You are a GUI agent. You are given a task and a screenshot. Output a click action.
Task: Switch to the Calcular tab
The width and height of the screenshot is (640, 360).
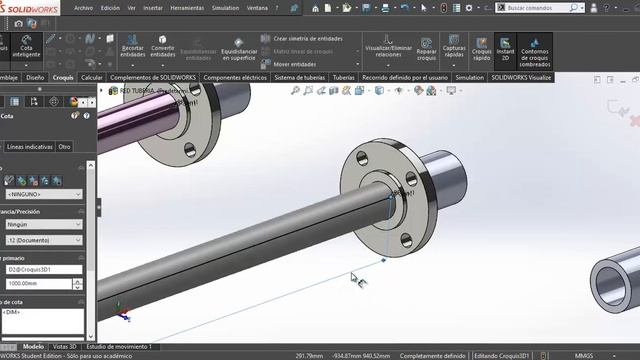point(91,78)
